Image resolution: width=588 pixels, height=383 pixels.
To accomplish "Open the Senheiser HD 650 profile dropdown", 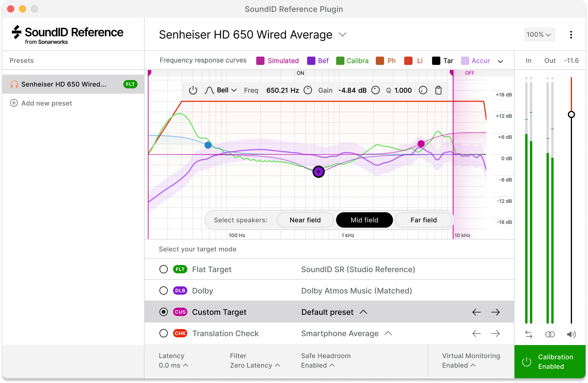I will (343, 35).
